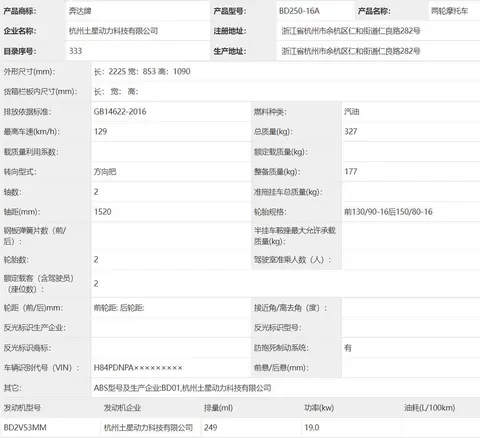This screenshot has width=480, height=438.
Task: Click the 油耗(L/100km) column header
Action: pos(430,408)
